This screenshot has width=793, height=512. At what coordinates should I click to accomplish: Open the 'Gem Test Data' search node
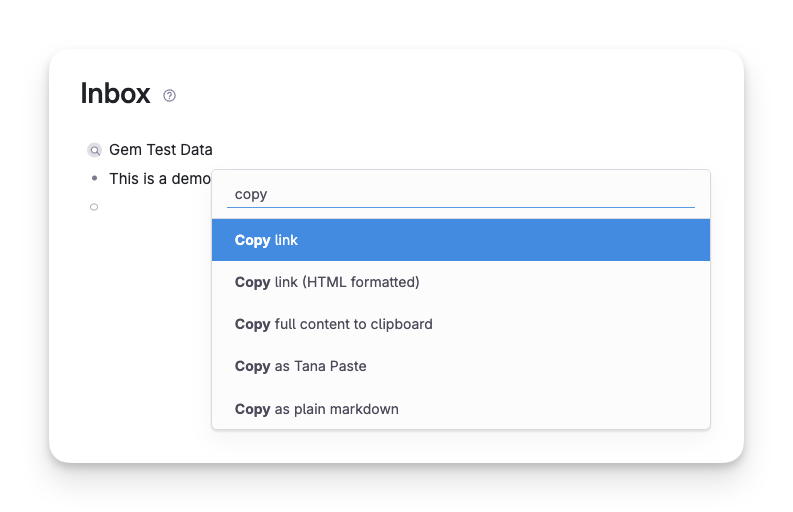[160, 150]
